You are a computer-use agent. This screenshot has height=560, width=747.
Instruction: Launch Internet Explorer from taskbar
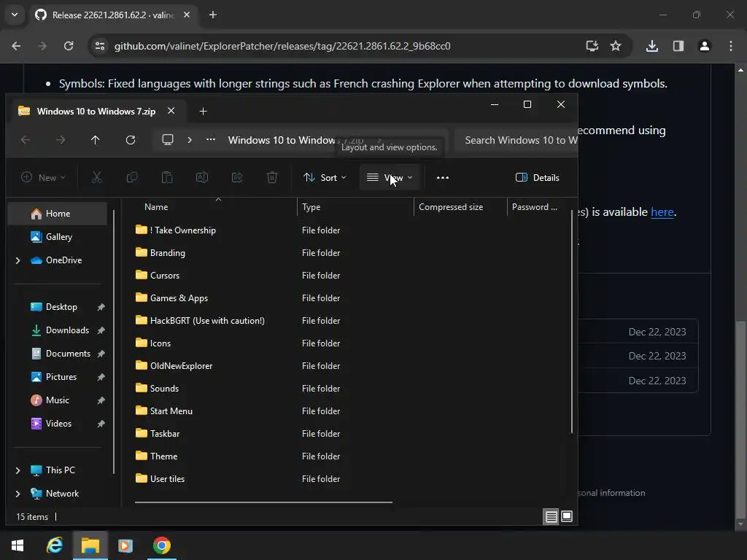coord(55,545)
